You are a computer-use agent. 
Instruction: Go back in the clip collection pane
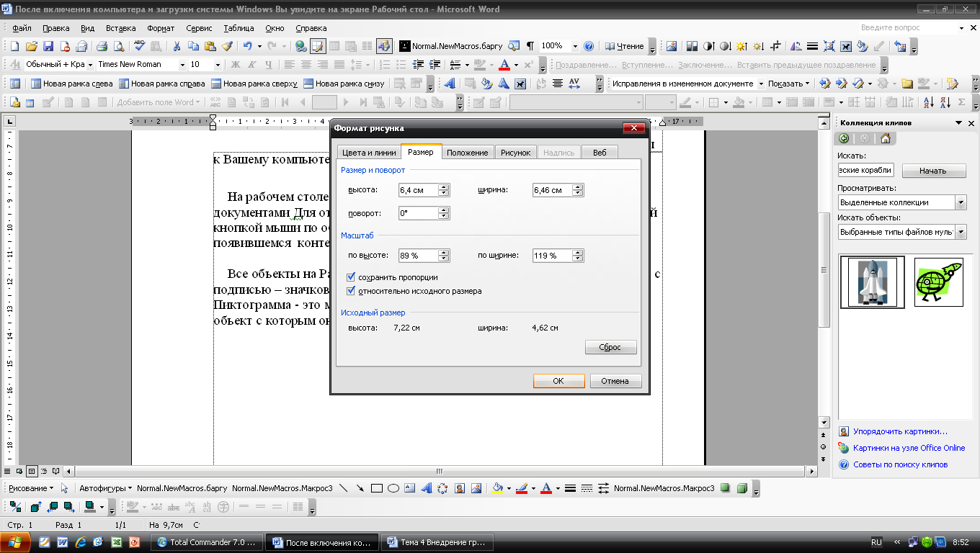click(x=845, y=139)
